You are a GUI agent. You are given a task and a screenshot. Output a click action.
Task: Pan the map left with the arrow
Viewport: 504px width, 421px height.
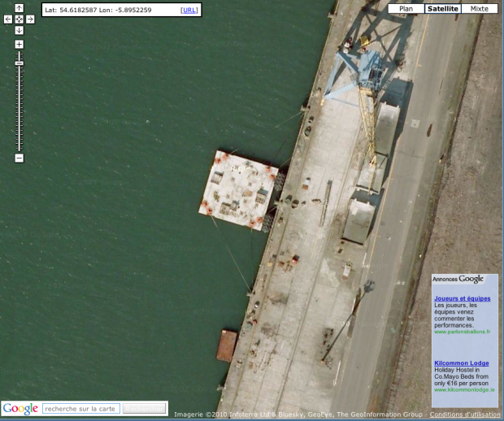(8, 19)
